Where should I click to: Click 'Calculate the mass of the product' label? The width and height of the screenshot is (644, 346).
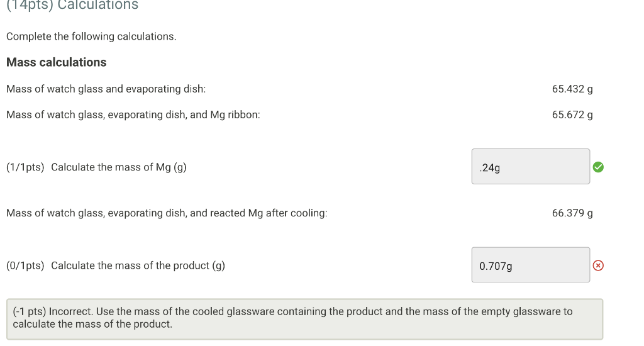pos(138,265)
